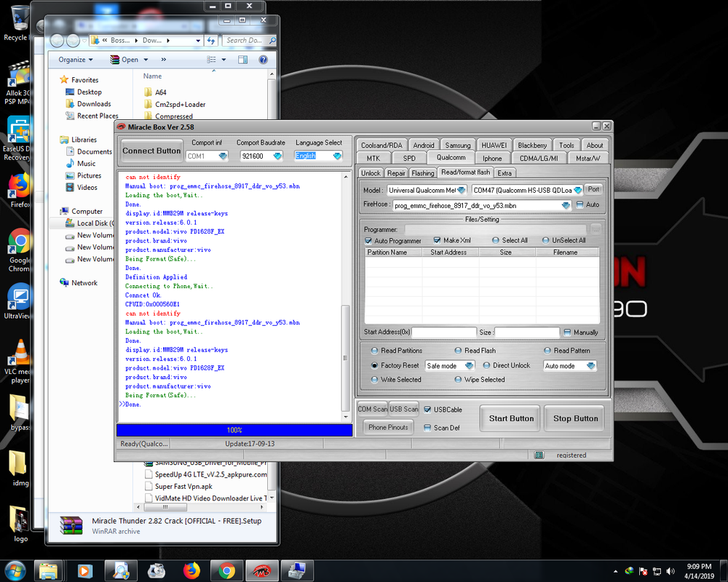Image resolution: width=728 pixels, height=582 pixels.
Task: Switch to the HUAWEI tab
Action: click(494, 145)
